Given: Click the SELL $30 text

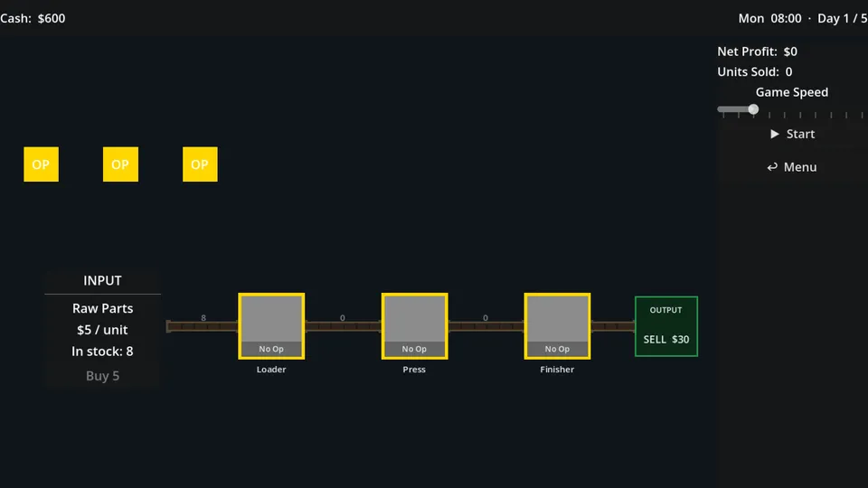Looking at the screenshot, I should point(666,339).
